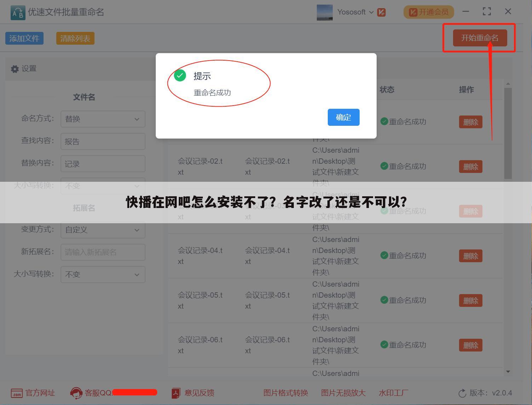Open the 图片格式转换 link

286,393
